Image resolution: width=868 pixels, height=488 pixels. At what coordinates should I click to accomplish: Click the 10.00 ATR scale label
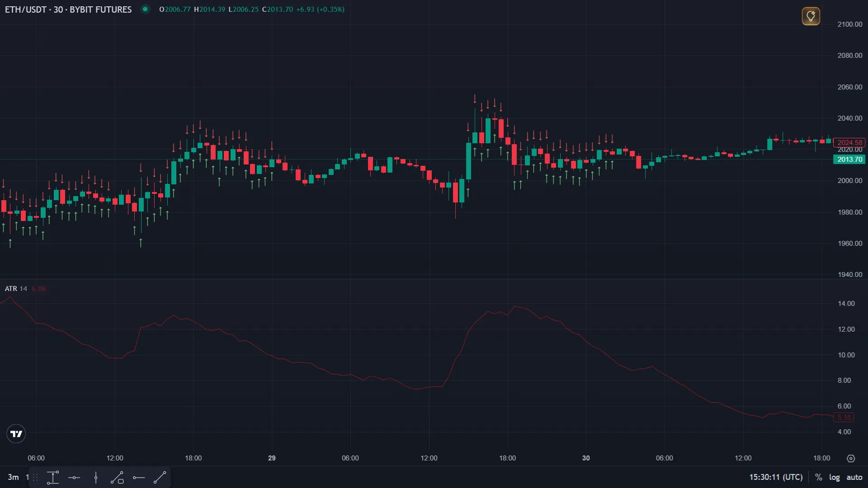click(846, 355)
